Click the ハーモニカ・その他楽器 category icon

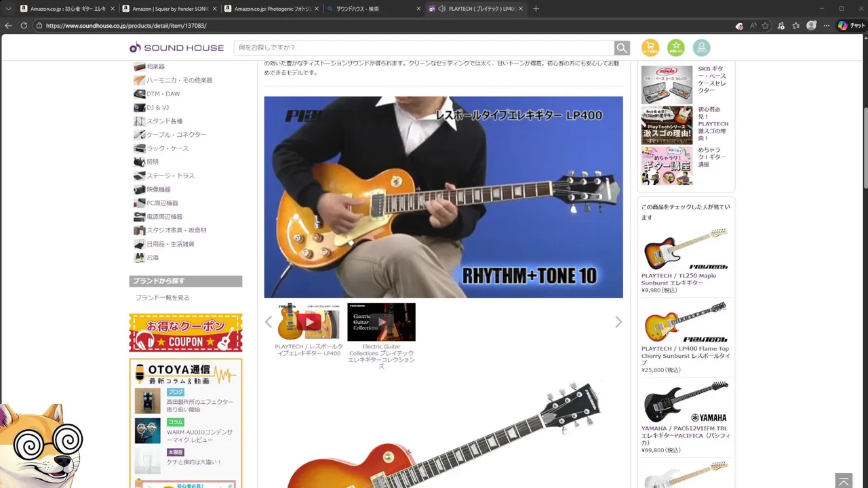point(139,80)
